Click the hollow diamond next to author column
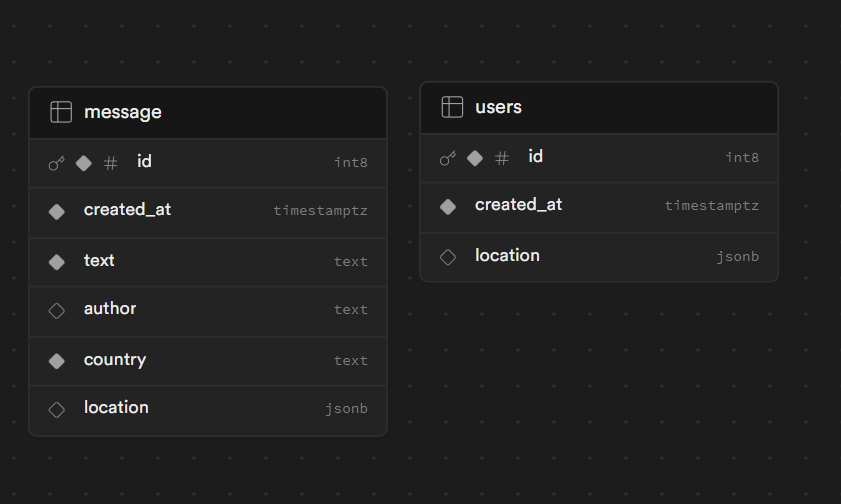The image size is (841, 504). (x=57, y=310)
